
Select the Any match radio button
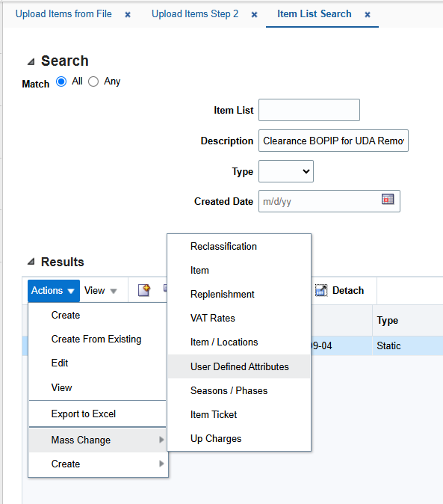93,82
